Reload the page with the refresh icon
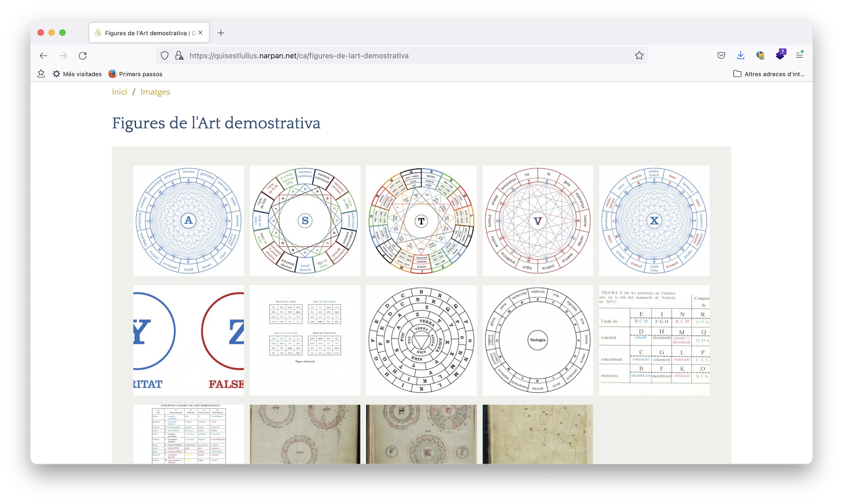843x504 pixels. tap(82, 56)
